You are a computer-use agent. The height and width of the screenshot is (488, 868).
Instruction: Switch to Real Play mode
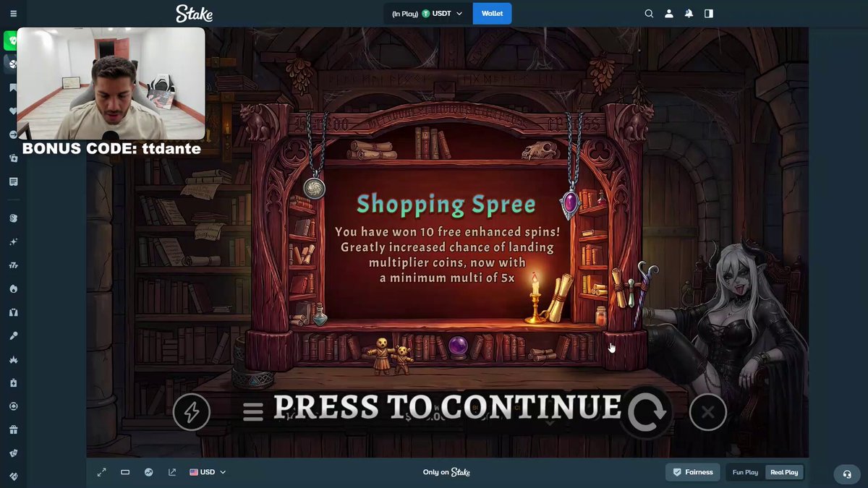[x=784, y=472]
